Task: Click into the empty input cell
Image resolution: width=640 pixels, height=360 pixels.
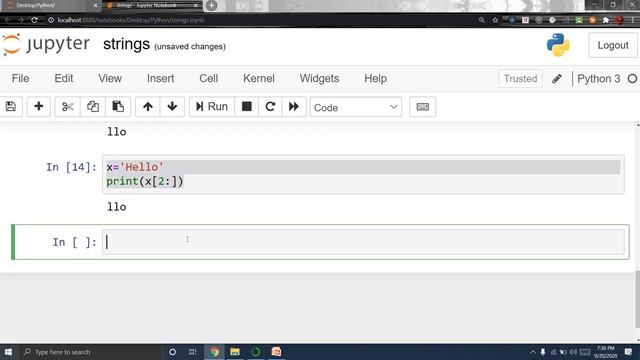Action: (x=363, y=242)
